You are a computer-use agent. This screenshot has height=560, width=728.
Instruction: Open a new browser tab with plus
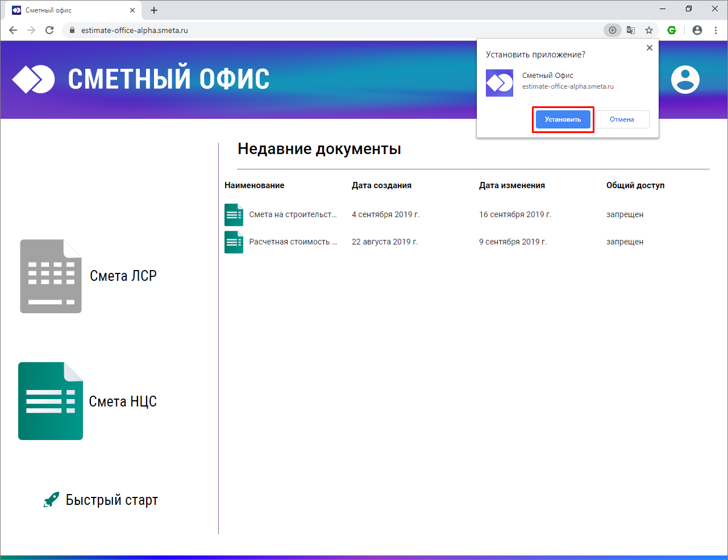[154, 10]
